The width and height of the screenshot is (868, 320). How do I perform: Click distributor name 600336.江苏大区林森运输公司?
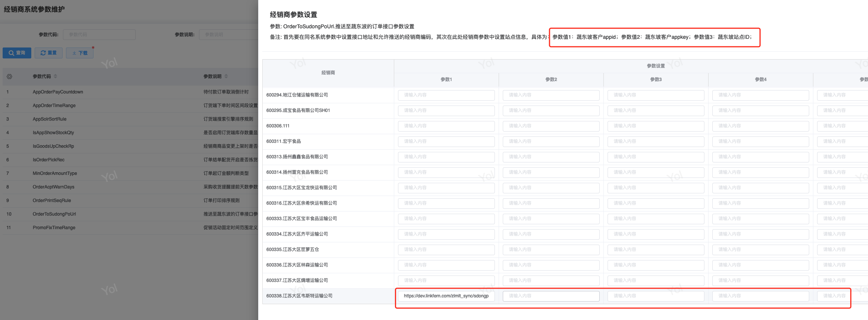(x=297, y=265)
